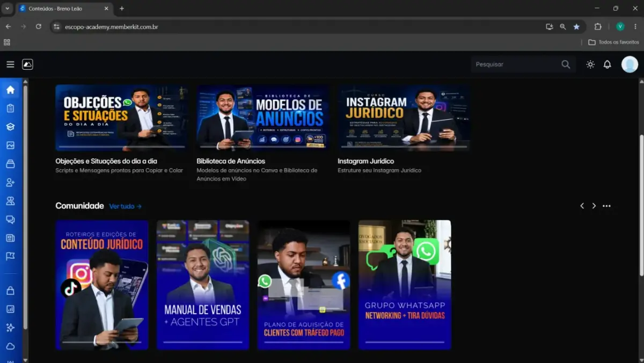
Task: Click the Ver tudo link
Action: pos(126,206)
